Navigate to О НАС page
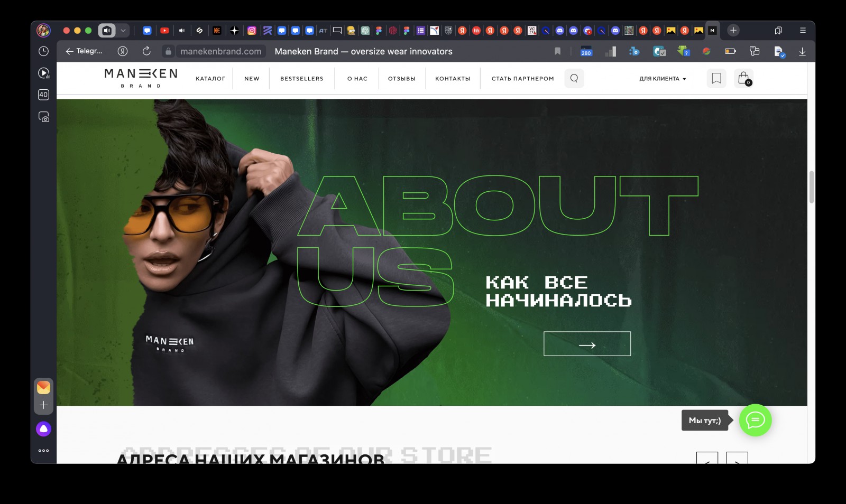846x504 pixels. (x=357, y=79)
